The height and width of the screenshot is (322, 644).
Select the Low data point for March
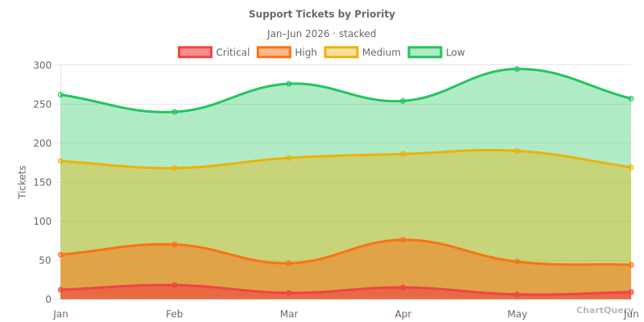(289, 84)
